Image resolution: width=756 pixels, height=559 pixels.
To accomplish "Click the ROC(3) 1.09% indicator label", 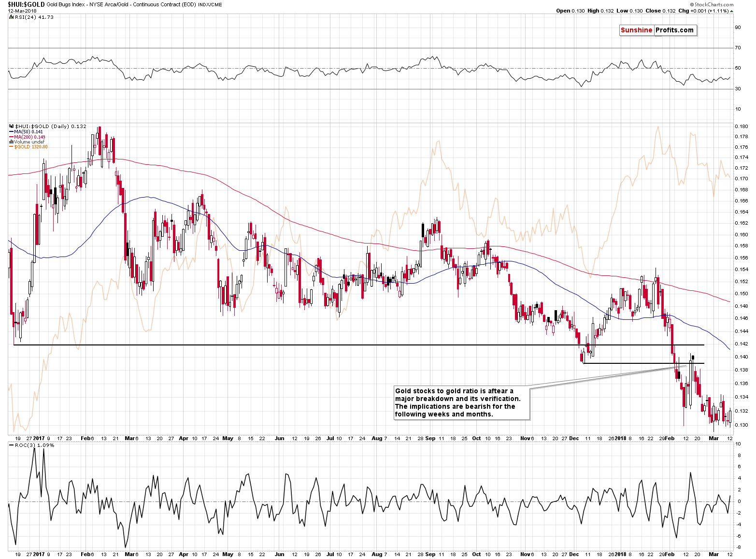I will (x=32, y=445).
